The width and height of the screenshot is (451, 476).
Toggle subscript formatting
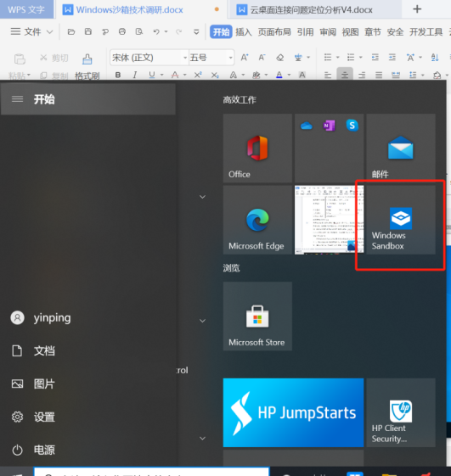(x=215, y=75)
